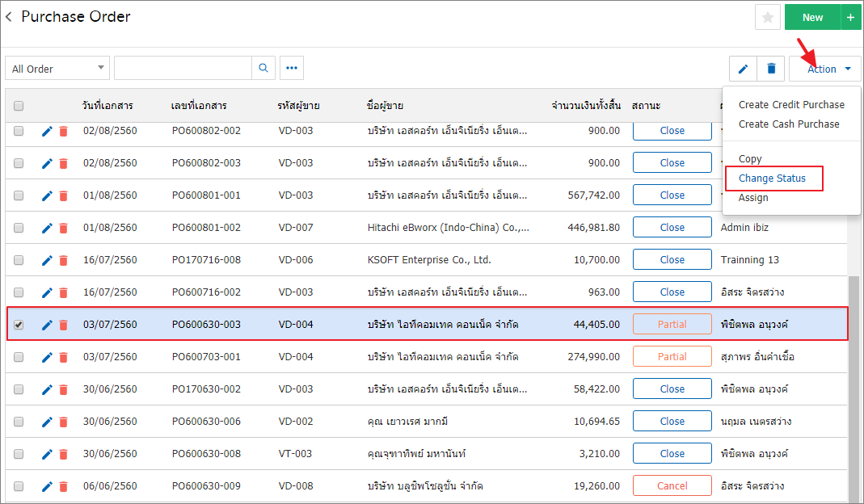
Task: Select Copy in the Action menu
Action: [750, 158]
